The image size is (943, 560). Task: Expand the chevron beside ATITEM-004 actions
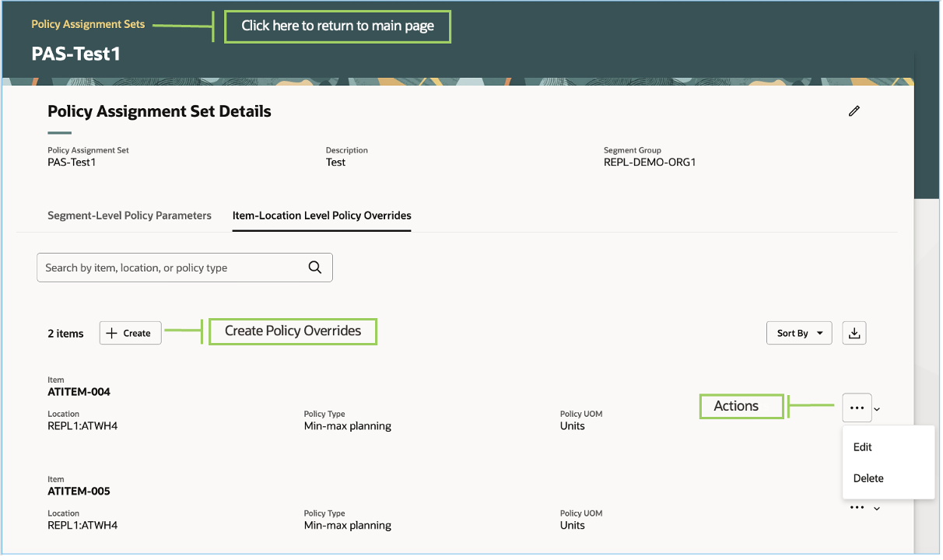pos(877,408)
